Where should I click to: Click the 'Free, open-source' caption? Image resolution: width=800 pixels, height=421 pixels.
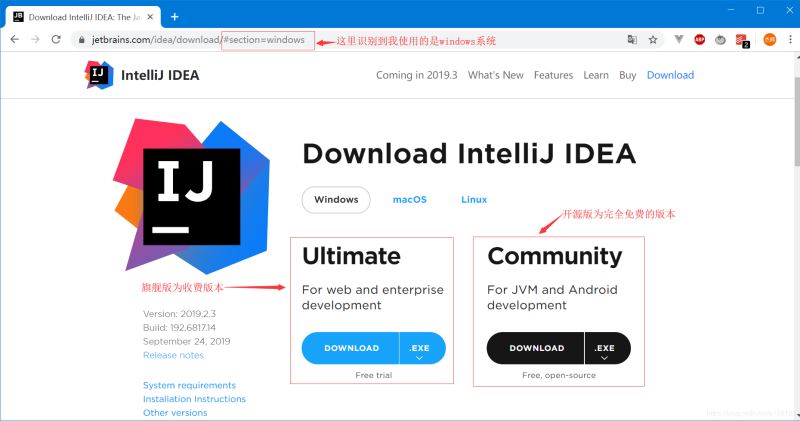coord(559,375)
